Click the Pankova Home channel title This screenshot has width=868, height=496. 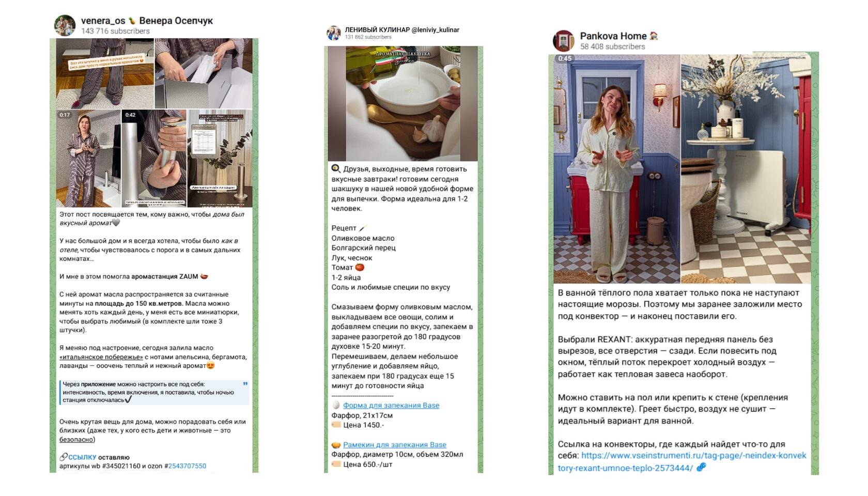point(613,36)
